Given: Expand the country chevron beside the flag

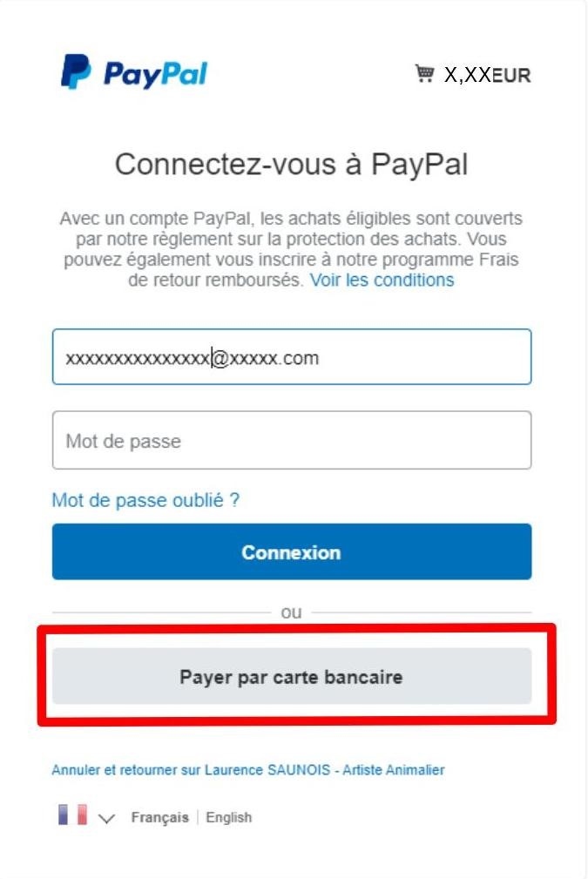Looking at the screenshot, I should (x=106, y=819).
